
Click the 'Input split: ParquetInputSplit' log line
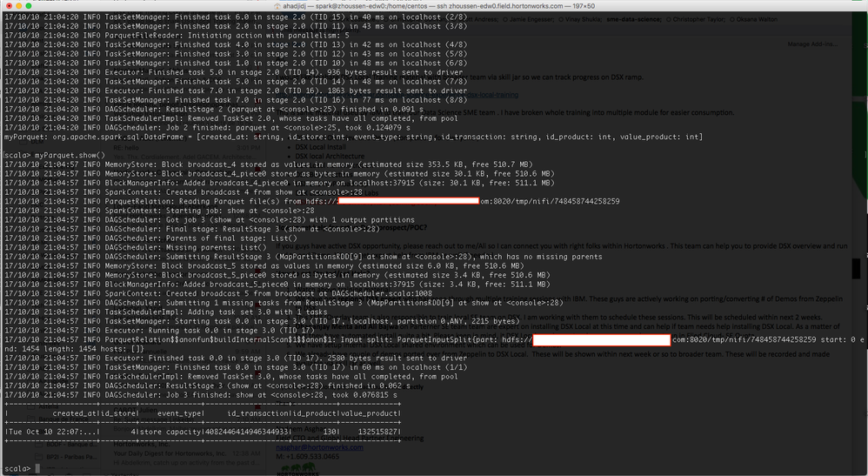434,339
